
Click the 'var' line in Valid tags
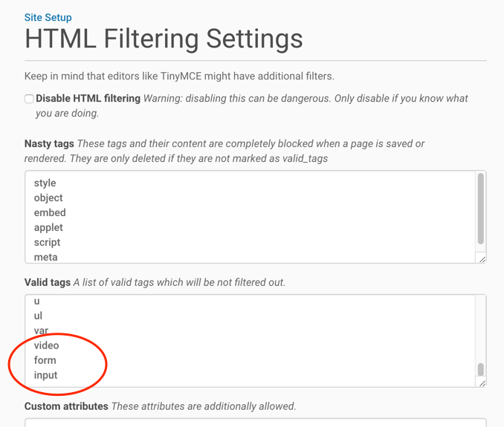(42, 330)
